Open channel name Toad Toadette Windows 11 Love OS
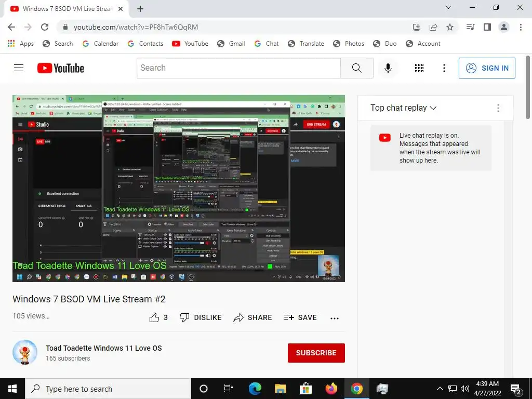Screen dimensions: 532x399 click(104, 348)
